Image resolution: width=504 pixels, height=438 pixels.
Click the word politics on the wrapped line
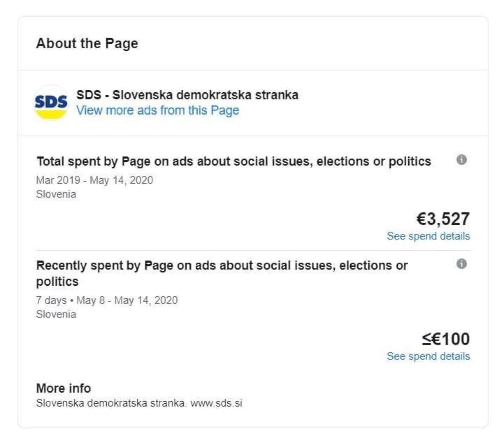pos(57,282)
